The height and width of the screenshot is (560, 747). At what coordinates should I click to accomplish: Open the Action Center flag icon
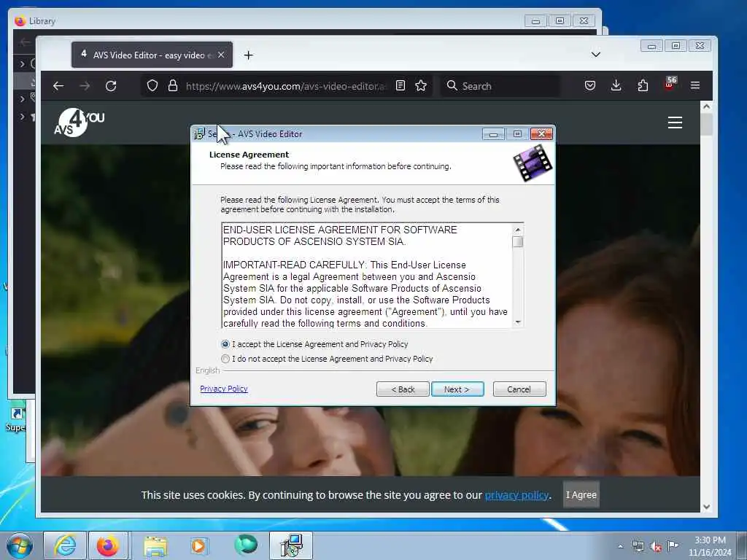(x=673, y=545)
